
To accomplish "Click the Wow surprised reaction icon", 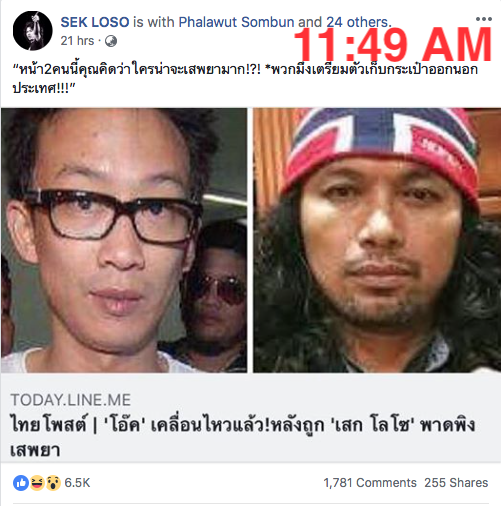I will click(53, 483).
